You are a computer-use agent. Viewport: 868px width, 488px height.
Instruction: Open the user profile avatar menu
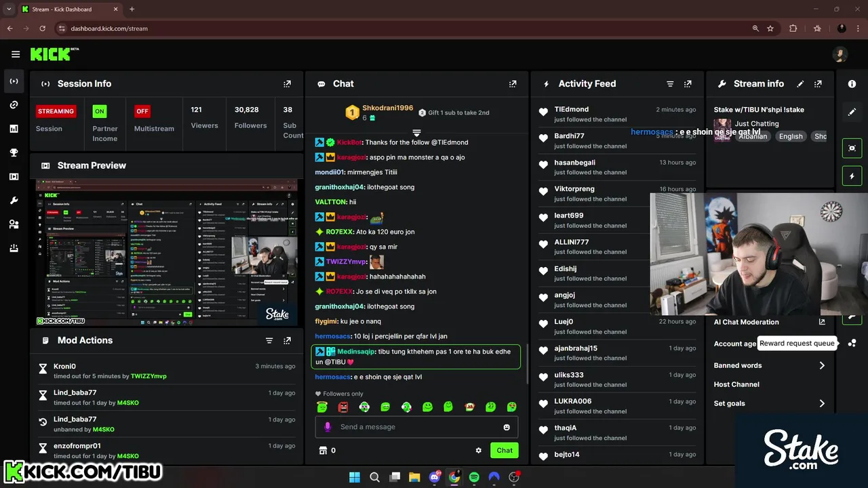840,54
